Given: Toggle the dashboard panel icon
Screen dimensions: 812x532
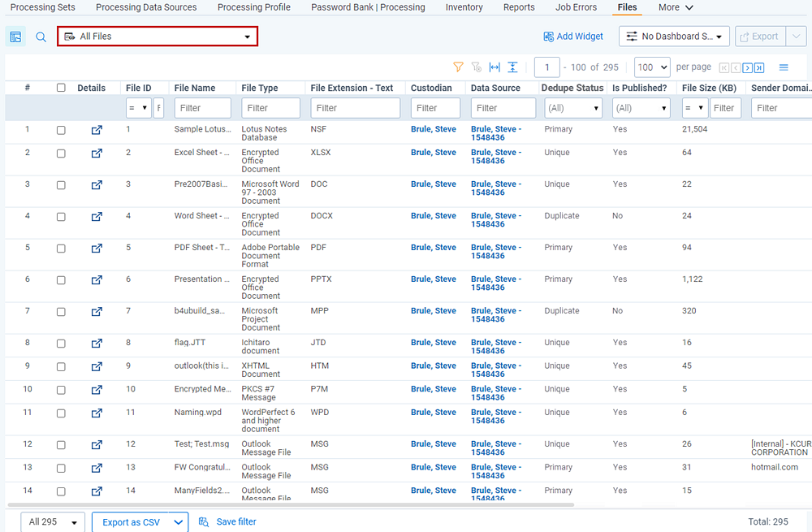Looking at the screenshot, I should 15,37.
